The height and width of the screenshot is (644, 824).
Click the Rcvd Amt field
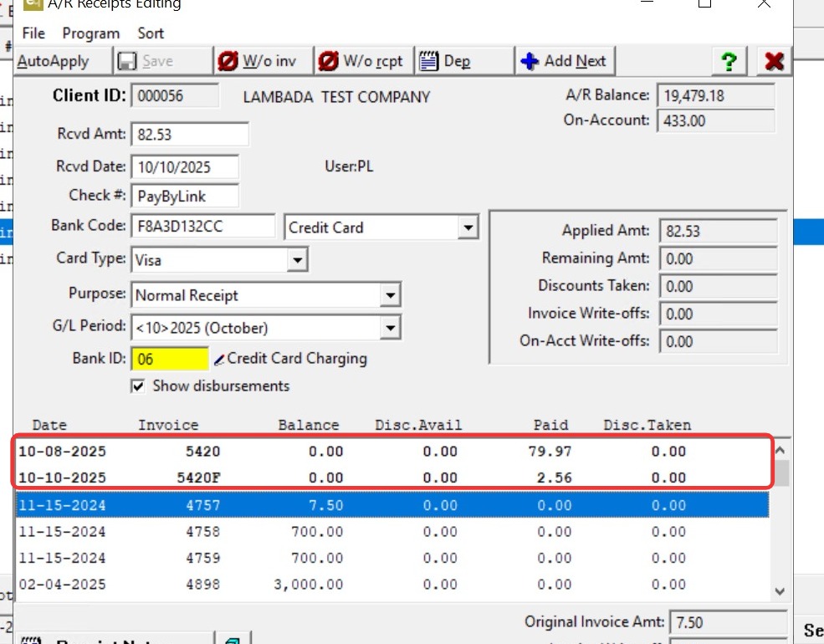tap(190, 135)
